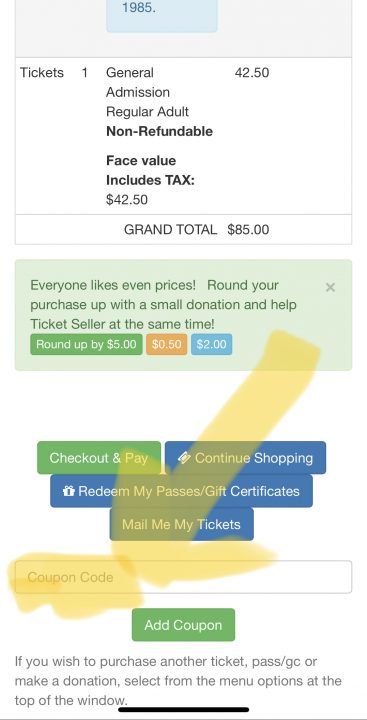Pick the orange $0.50 donation option
Viewport: 367px width, 720px height.
[x=167, y=344]
